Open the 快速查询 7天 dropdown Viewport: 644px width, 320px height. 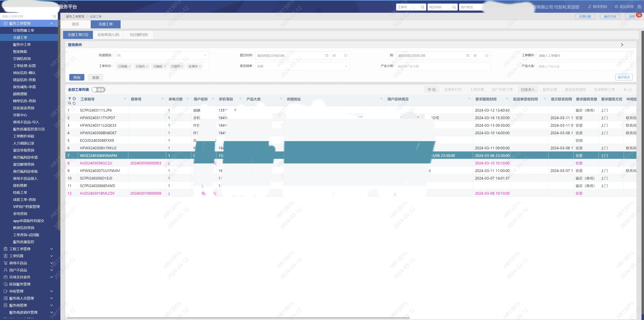click(x=161, y=56)
